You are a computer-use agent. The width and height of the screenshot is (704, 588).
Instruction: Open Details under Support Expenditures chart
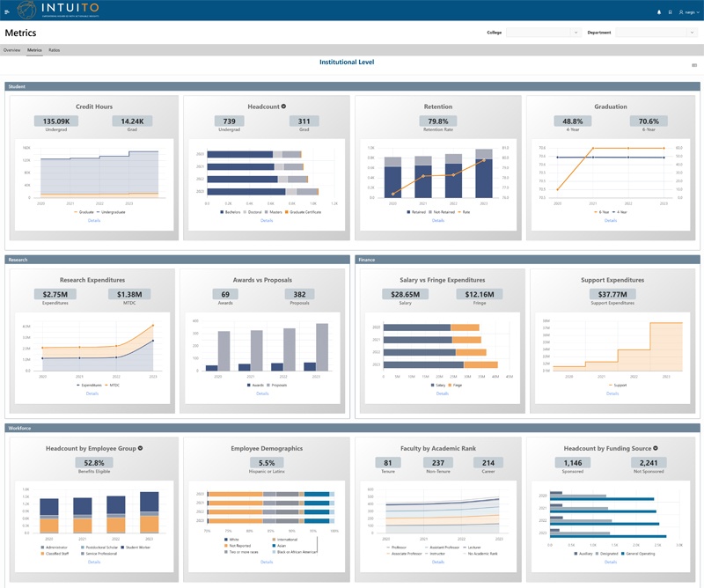(612, 393)
